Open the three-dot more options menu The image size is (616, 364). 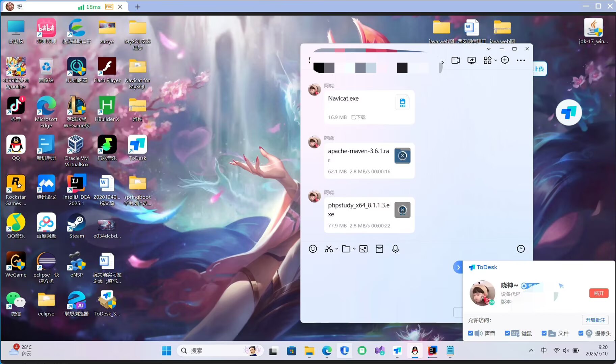pos(521,60)
